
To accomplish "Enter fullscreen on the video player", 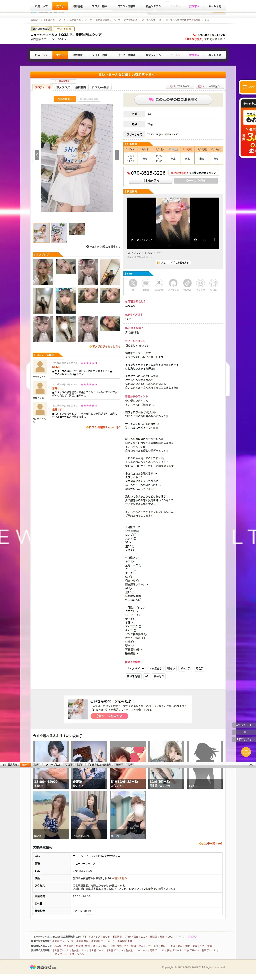I will [x=205, y=240].
